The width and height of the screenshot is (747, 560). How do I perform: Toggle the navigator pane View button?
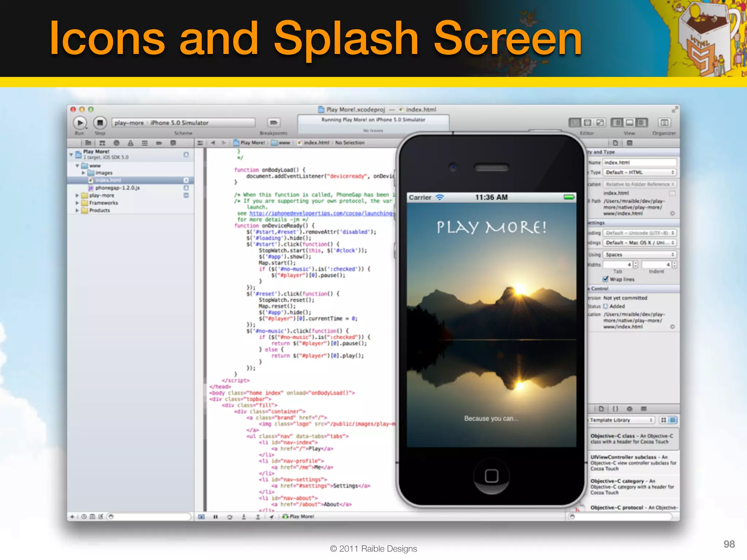tap(617, 123)
